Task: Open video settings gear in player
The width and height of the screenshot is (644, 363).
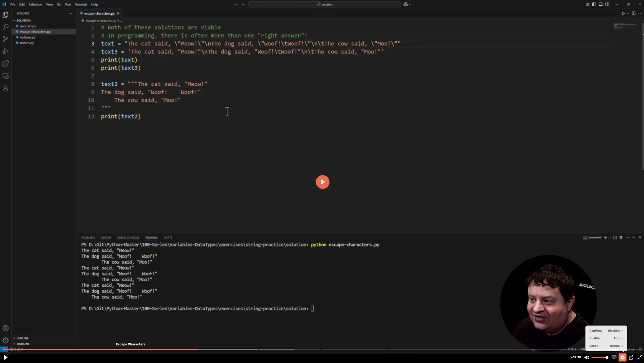Action: (623, 357)
